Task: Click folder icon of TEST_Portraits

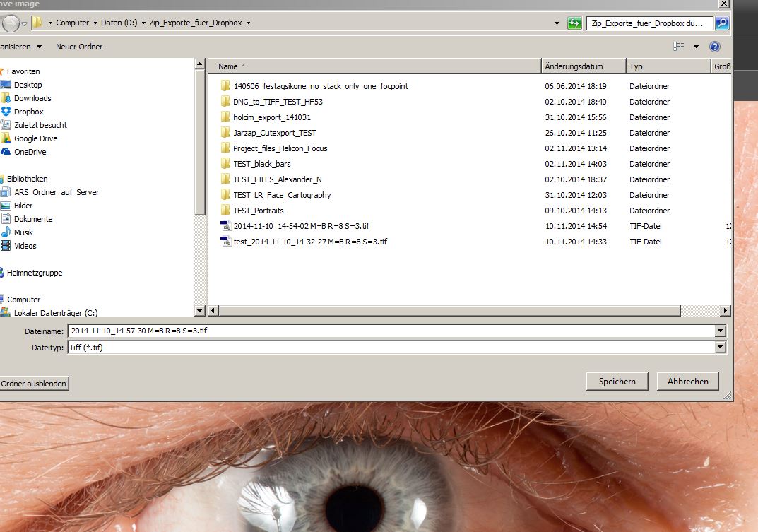Action: coord(225,211)
